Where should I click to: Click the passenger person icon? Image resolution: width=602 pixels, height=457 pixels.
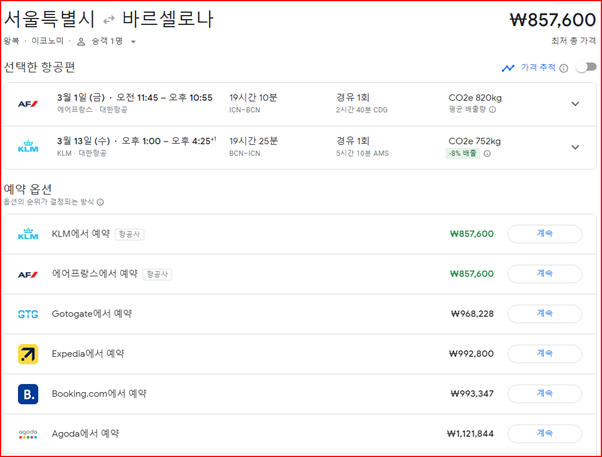(x=81, y=41)
